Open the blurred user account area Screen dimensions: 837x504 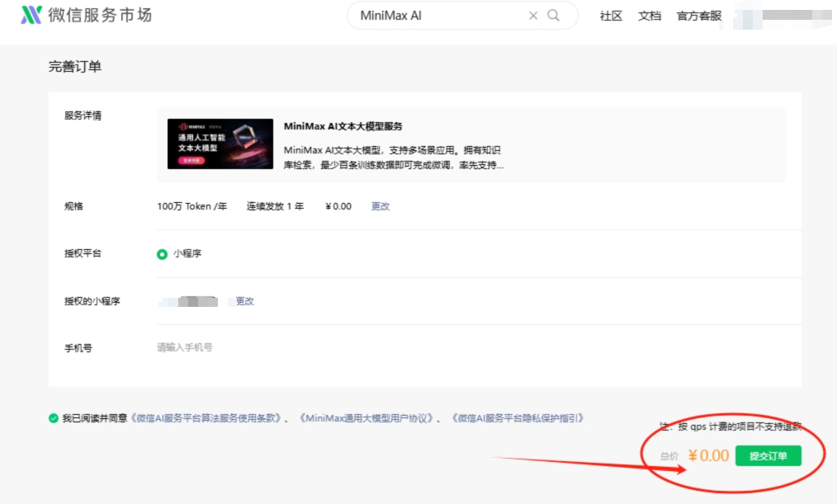pos(783,16)
